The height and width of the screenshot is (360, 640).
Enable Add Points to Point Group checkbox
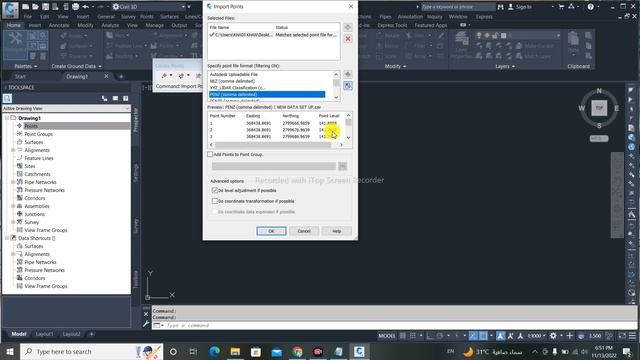210,154
